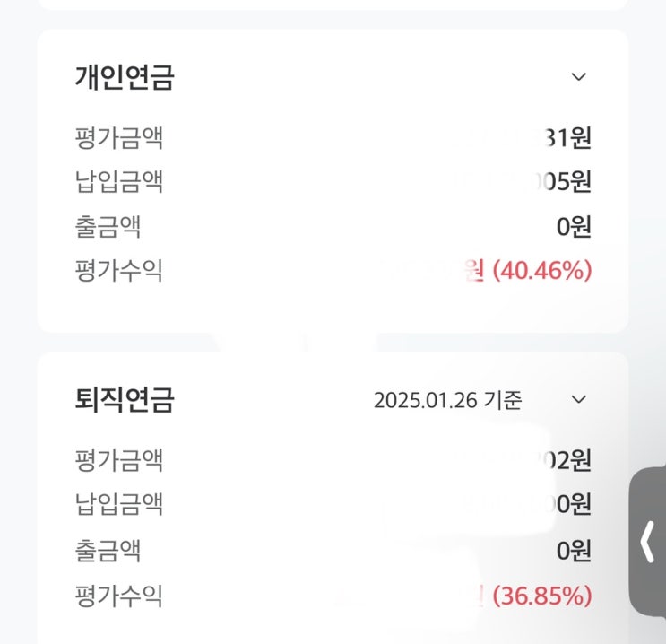Click 출금액 label under 개인연금
666x644 pixels.
108,226
